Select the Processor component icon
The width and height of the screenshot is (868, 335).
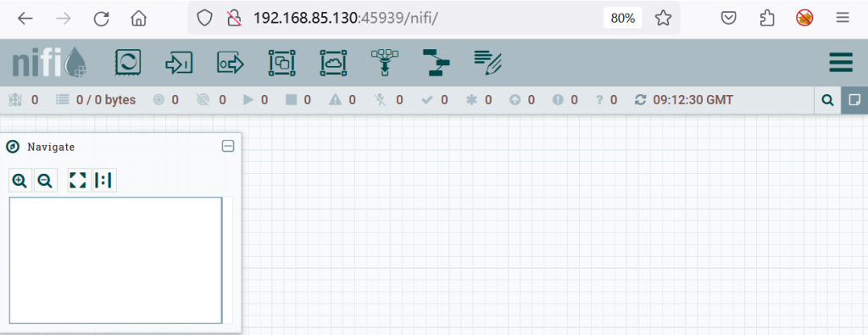click(x=127, y=63)
